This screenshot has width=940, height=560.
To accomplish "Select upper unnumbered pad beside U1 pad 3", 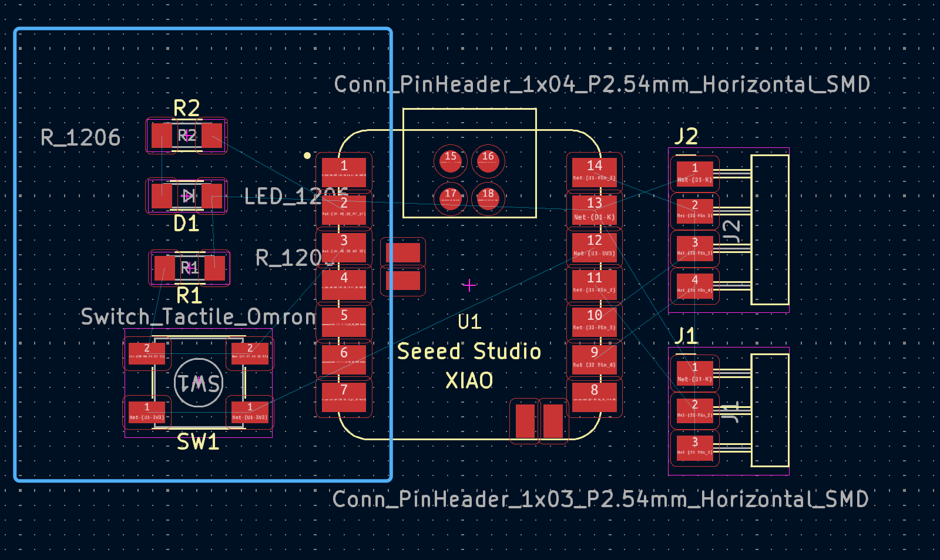I will point(403,252).
